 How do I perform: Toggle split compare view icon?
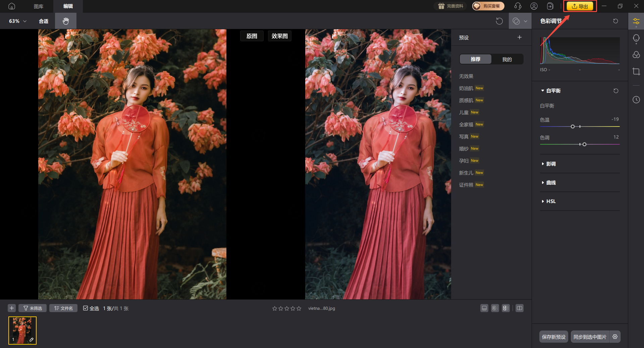[519, 308]
